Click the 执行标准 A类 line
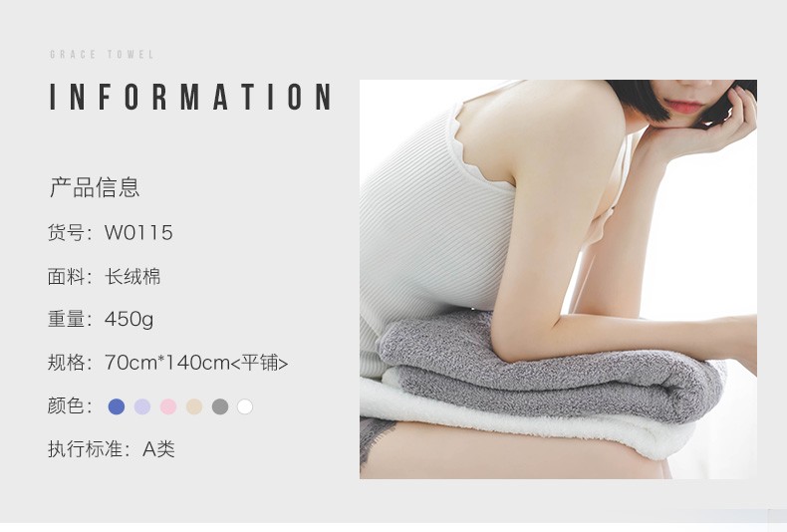 pos(112,449)
